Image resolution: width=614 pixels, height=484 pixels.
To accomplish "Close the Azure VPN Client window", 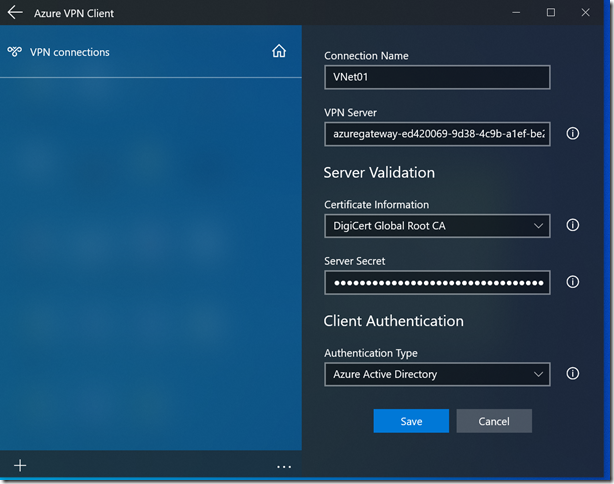I will [x=585, y=13].
